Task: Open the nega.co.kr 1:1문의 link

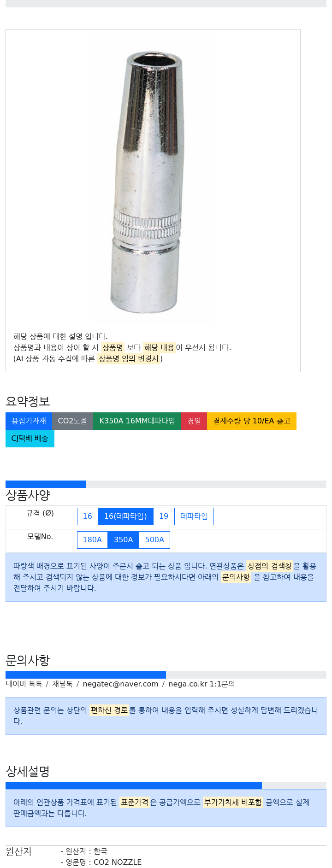Action: tap(202, 684)
